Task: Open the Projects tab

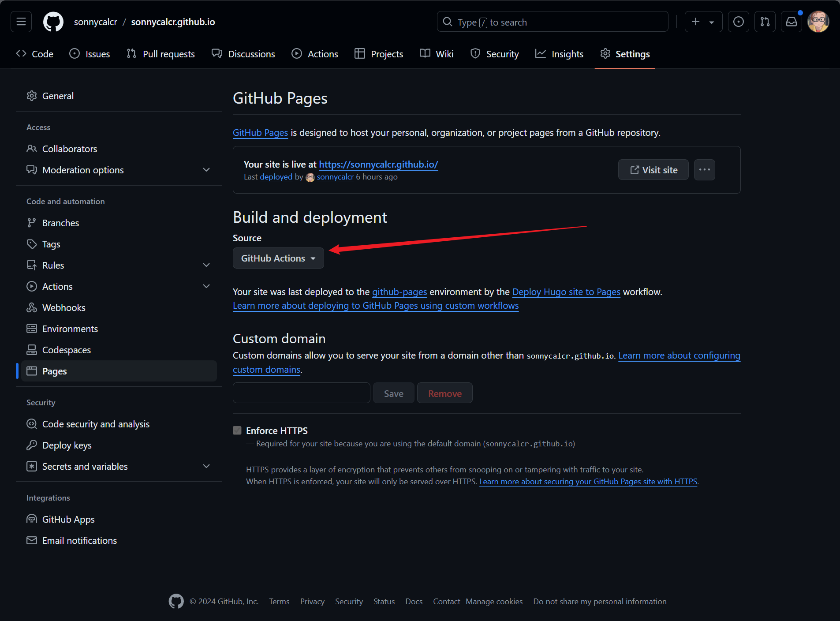Action: 379,54
